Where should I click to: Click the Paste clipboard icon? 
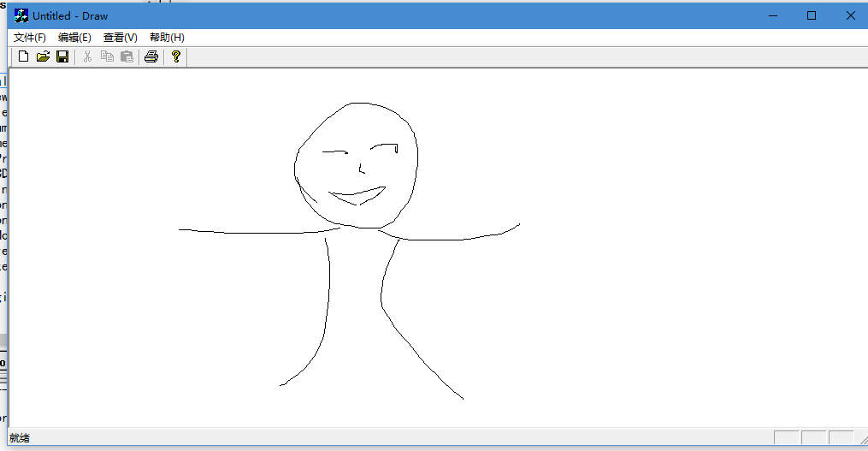127,56
